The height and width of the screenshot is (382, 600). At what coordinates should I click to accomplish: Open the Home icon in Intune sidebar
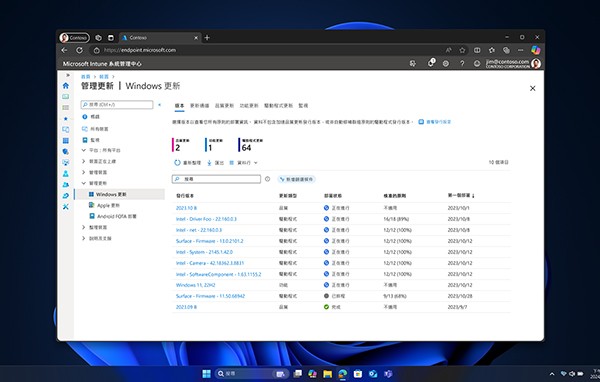coord(66,85)
